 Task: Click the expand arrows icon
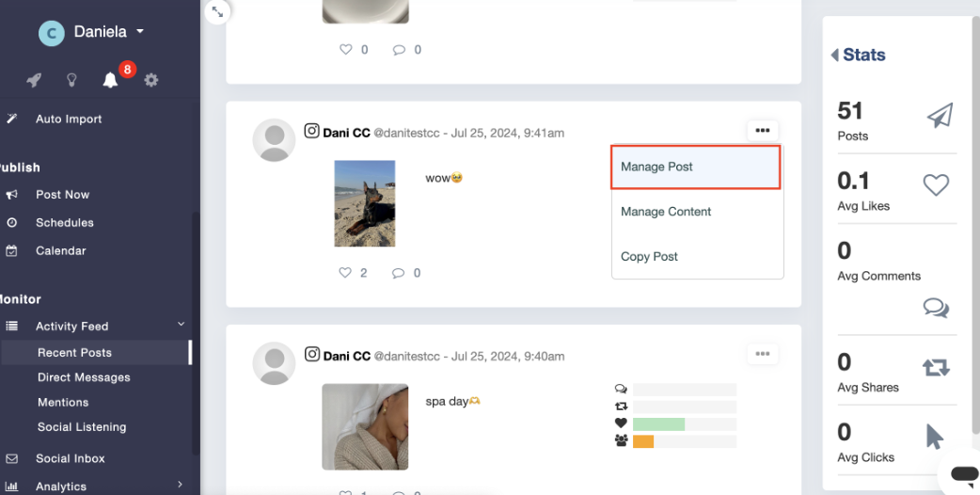(x=217, y=12)
